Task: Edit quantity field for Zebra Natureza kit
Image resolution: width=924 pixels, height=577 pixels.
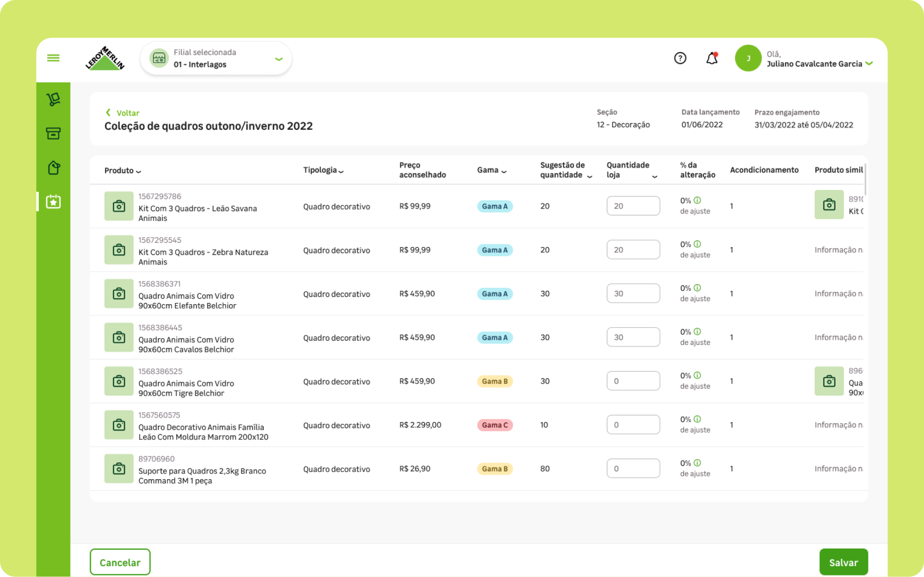Action: tap(633, 250)
